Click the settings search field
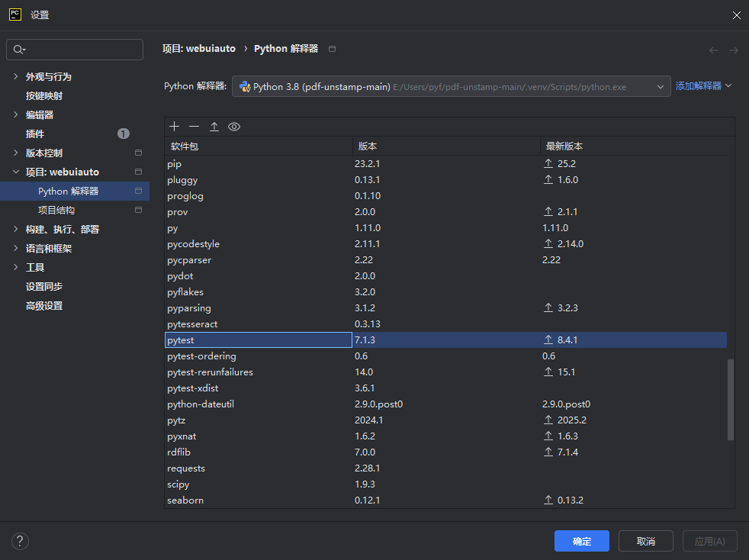 [x=75, y=50]
